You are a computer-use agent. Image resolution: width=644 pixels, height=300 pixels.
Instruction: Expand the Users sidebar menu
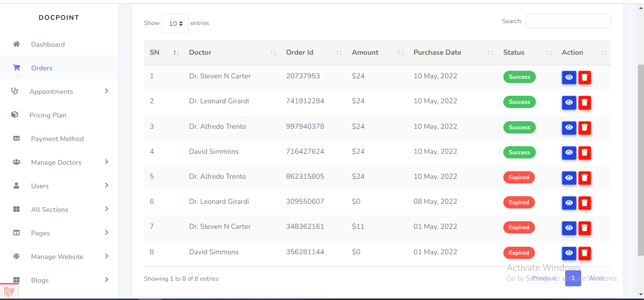[107, 186]
